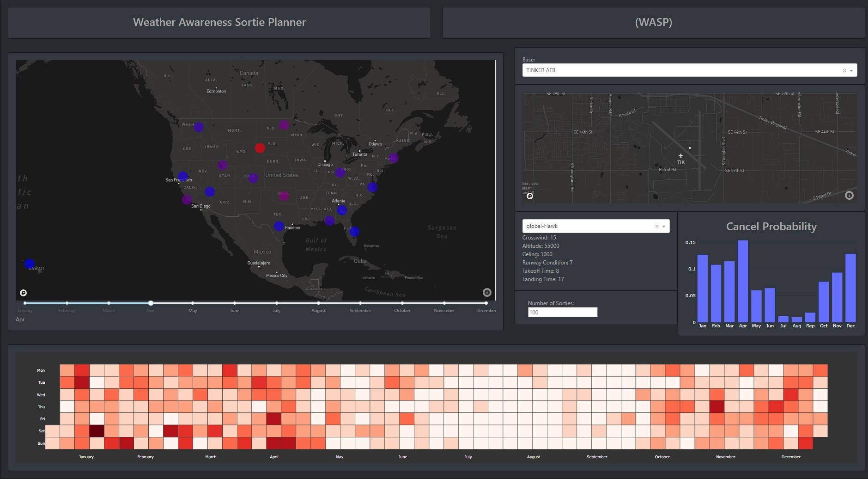868x479 pixels.
Task: Clear the TINKER AFB base selection
Action: pos(844,71)
